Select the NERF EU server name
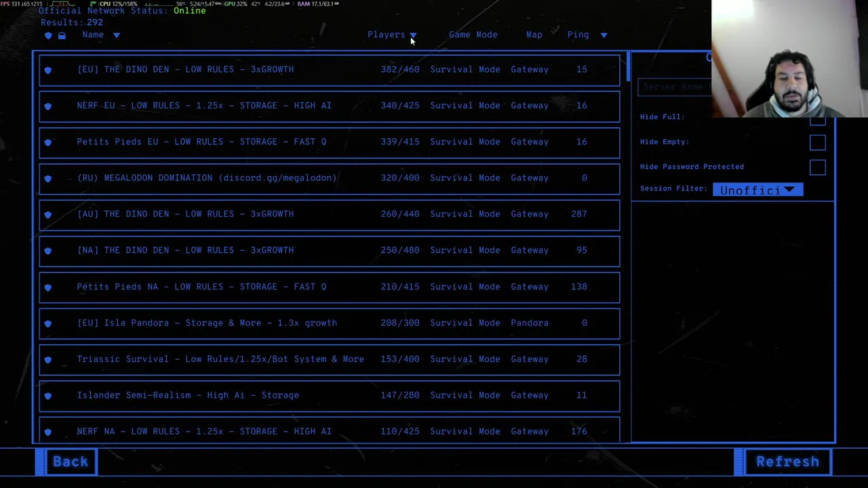Image resolution: width=868 pixels, height=488 pixels. (x=204, y=106)
